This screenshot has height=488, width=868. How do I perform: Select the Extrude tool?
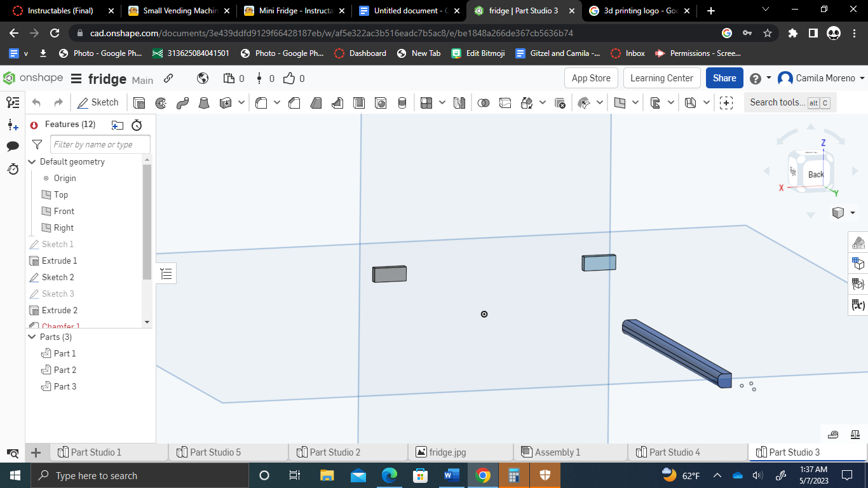point(139,102)
